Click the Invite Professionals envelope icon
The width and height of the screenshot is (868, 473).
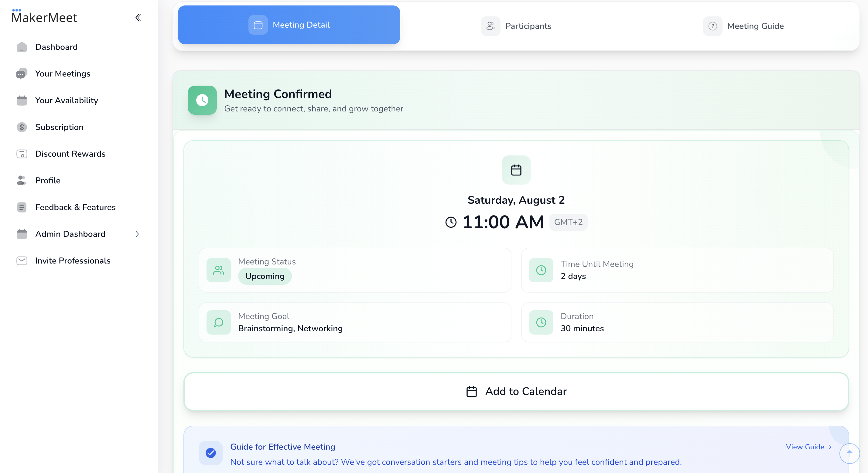(x=22, y=261)
